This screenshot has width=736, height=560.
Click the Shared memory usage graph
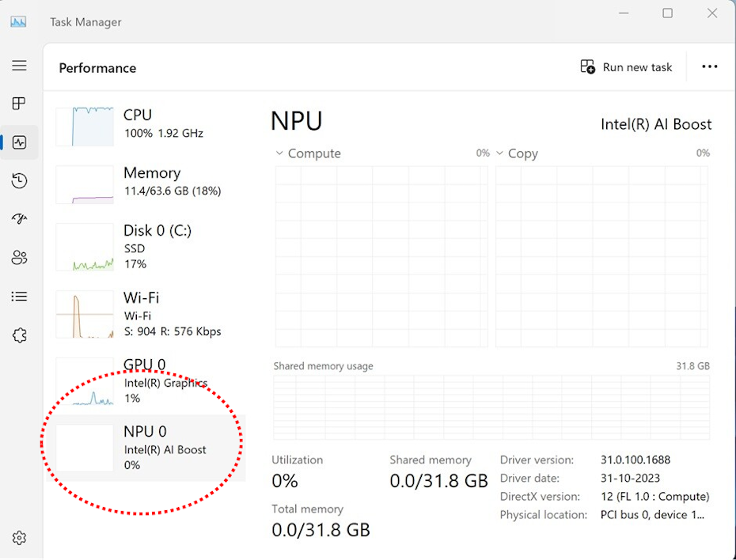491,407
